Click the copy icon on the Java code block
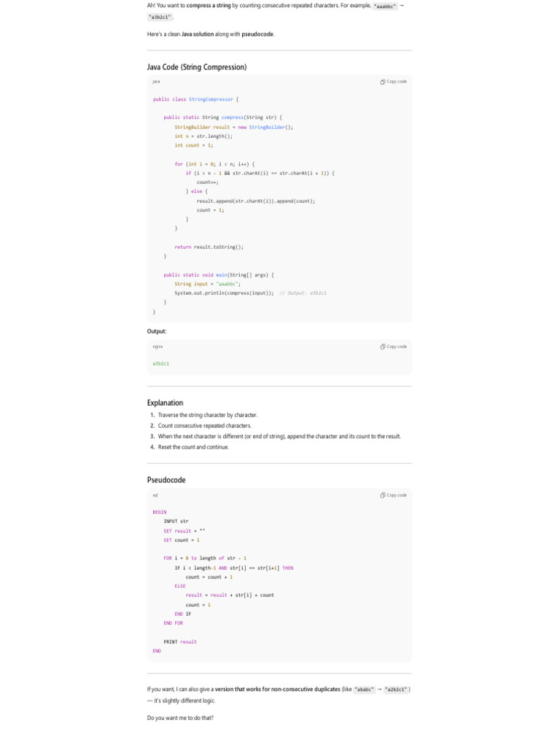The width and height of the screenshot is (560, 747). tap(383, 82)
